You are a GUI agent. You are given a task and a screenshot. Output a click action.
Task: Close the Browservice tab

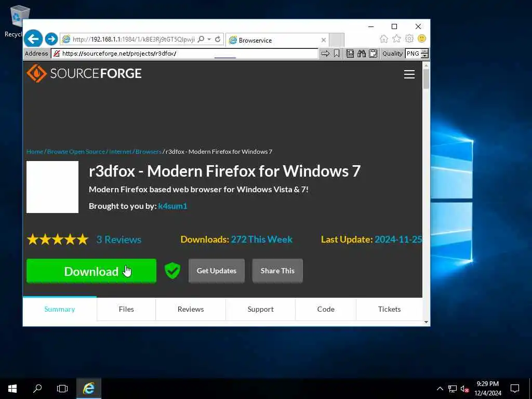pos(323,40)
